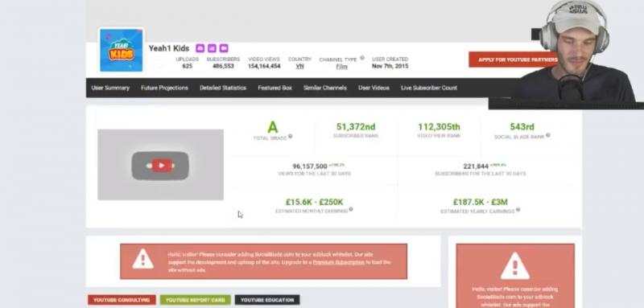Image resolution: width=644 pixels, height=308 pixels.
Task: Click the YouTube Report Card button
Action: click(196, 300)
